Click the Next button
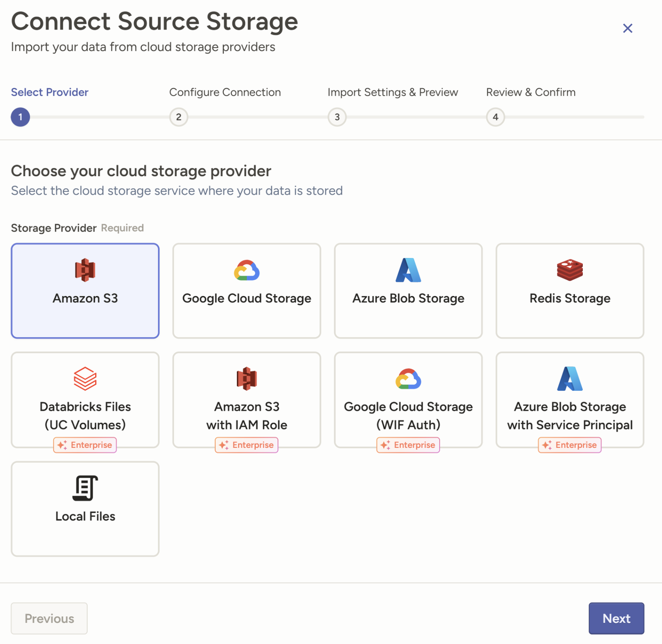This screenshot has height=644, width=662. pos(616,618)
